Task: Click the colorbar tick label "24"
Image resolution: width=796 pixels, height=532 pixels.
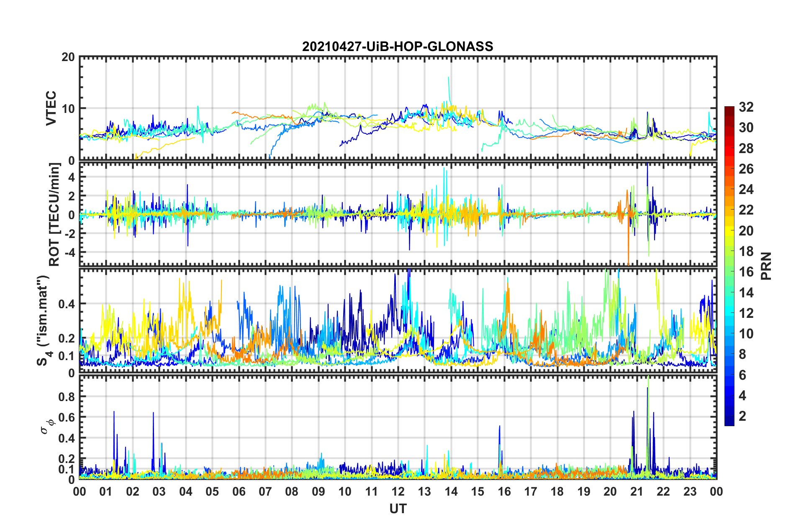Action: pos(746,189)
